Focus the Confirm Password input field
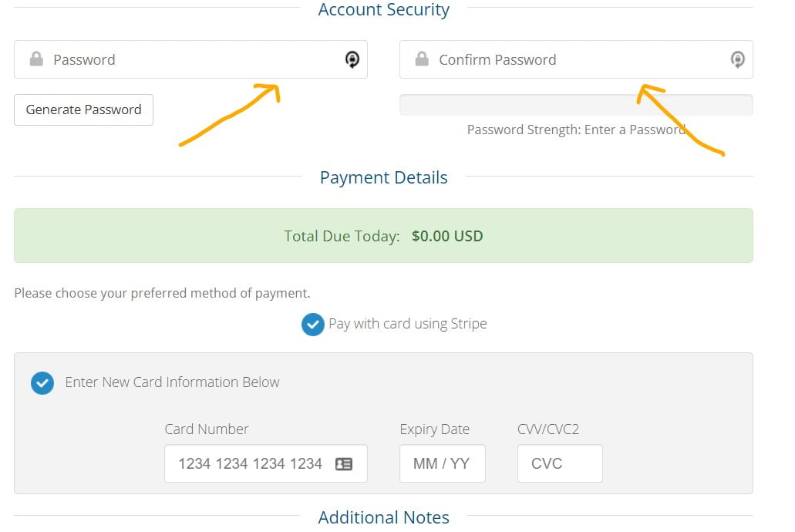 pos(576,59)
